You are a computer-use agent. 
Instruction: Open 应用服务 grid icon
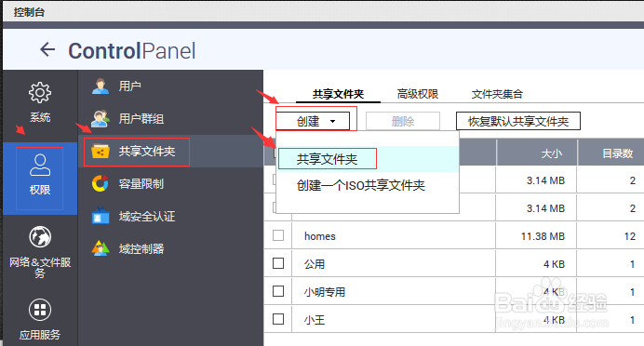point(40,310)
